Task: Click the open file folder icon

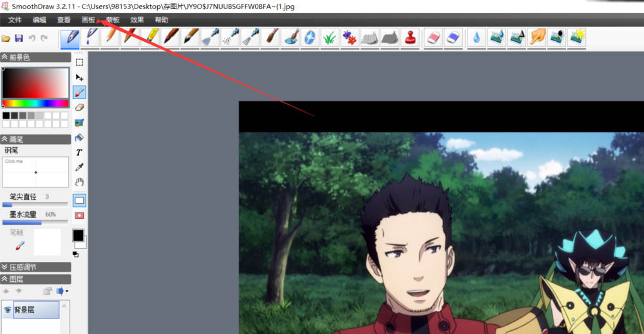Action: (x=6, y=38)
